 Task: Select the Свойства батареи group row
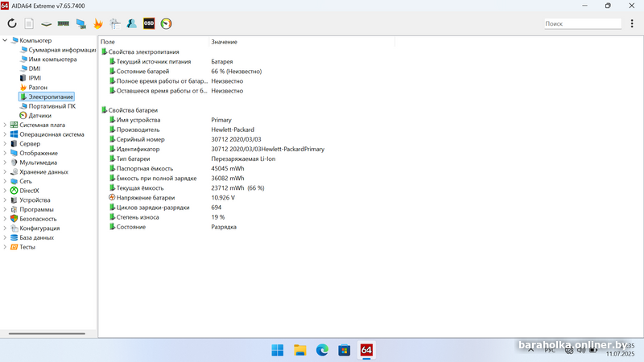click(130, 110)
